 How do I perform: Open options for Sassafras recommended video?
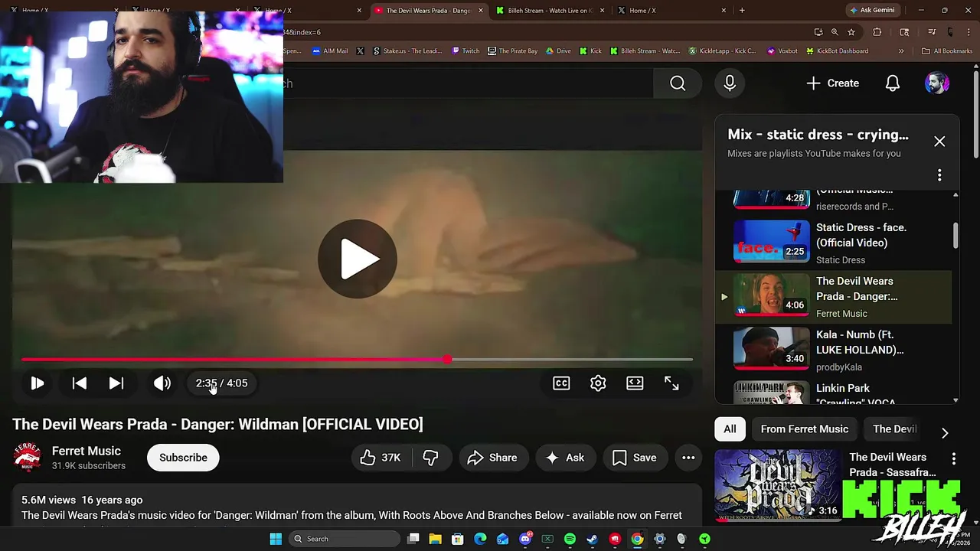point(953,458)
